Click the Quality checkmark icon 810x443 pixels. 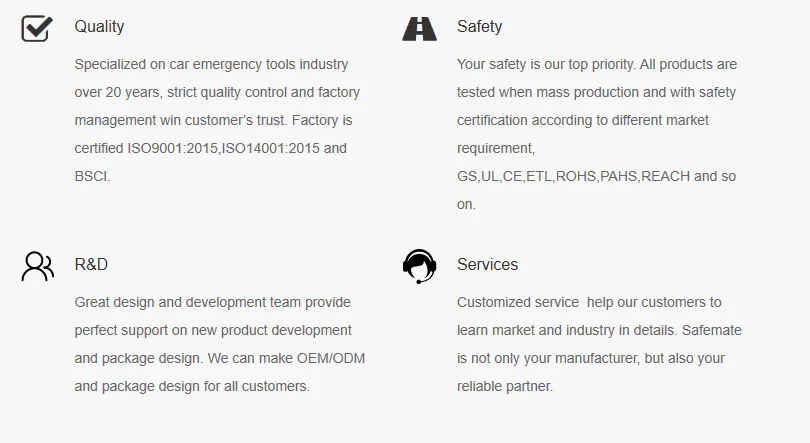pyautogui.click(x=37, y=28)
